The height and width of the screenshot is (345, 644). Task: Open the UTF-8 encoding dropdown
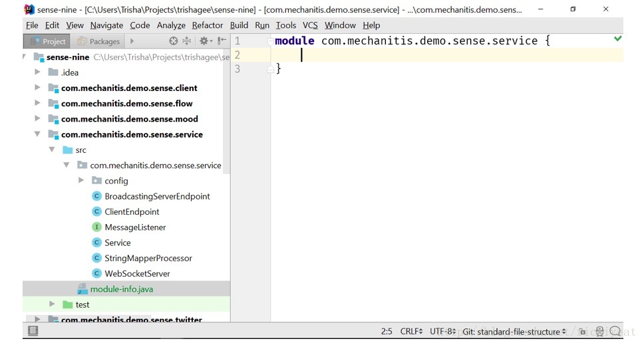(x=442, y=332)
